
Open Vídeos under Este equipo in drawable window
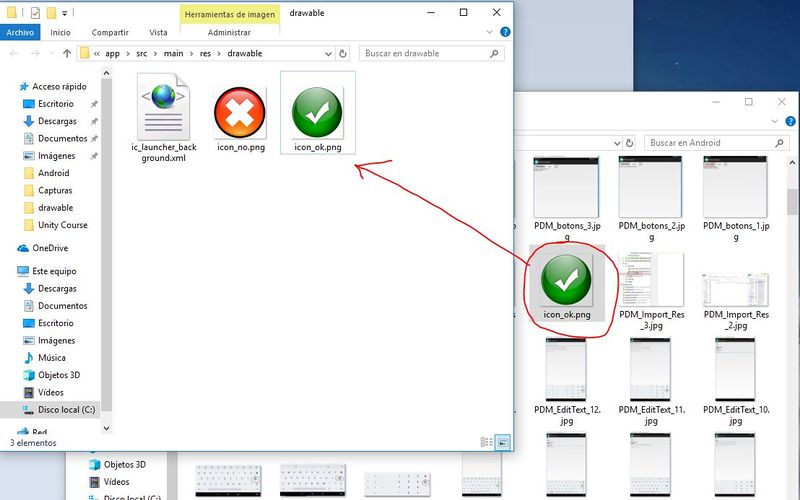(x=51, y=392)
